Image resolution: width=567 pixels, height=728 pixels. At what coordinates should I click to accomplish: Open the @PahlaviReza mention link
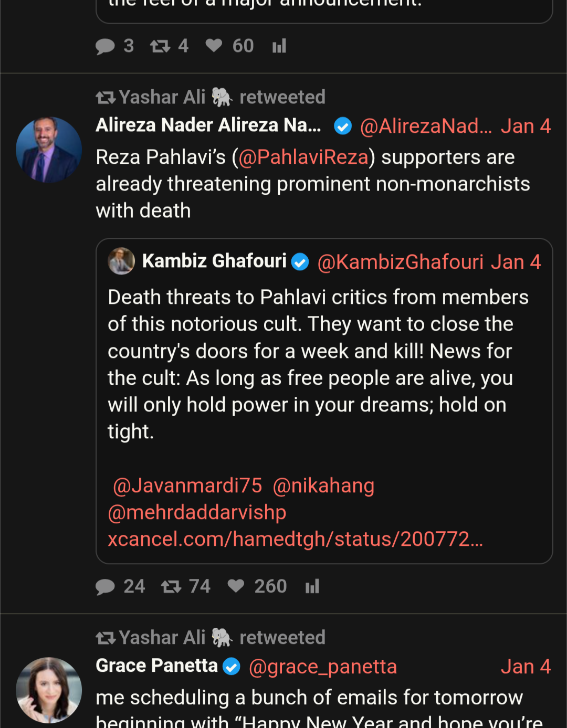(x=303, y=157)
